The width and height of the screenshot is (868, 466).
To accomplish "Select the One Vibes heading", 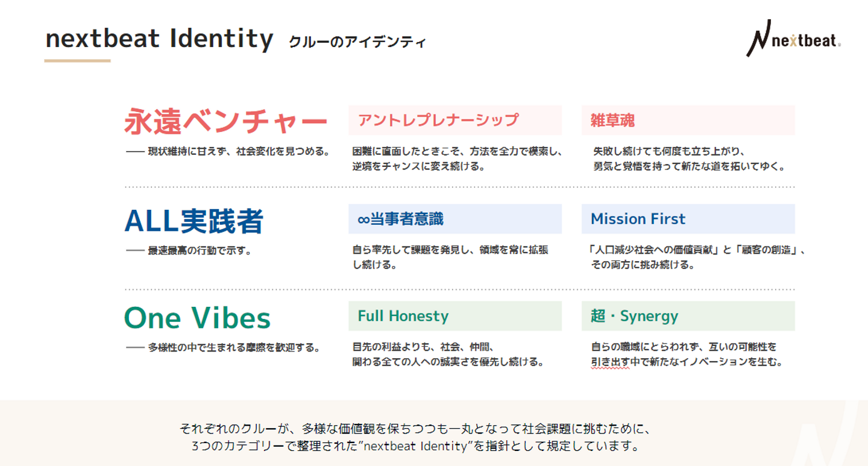I will click(197, 318).
